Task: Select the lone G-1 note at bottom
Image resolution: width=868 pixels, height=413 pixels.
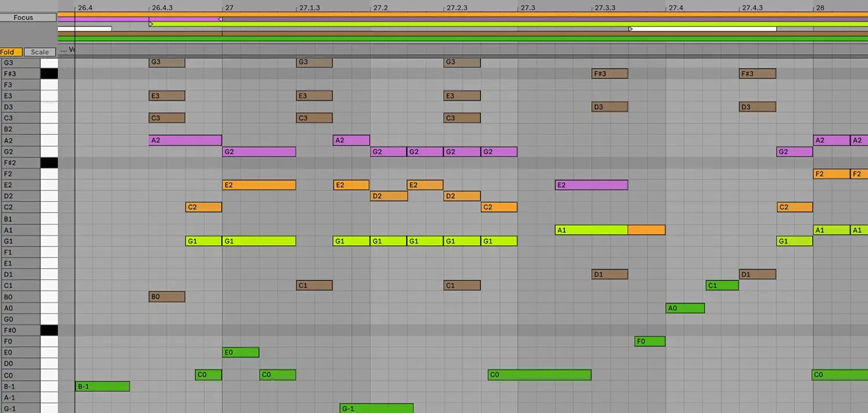Action: 376,408
